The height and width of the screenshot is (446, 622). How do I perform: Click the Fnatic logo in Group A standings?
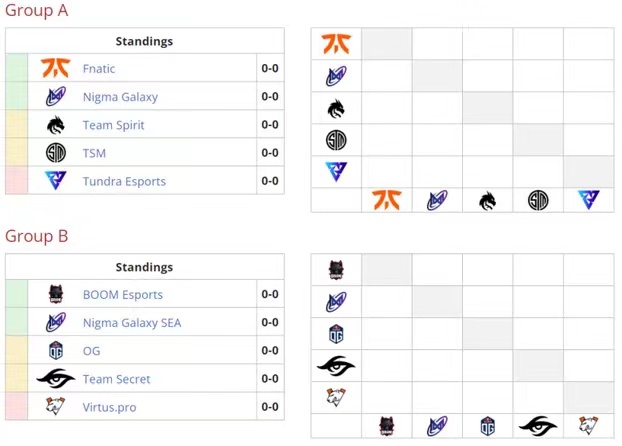56,68
